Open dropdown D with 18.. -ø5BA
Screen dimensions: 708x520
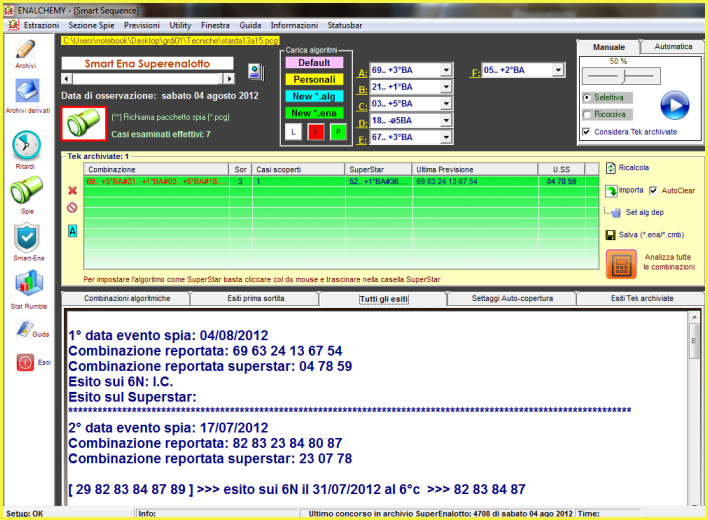click(x=446, y=120)
